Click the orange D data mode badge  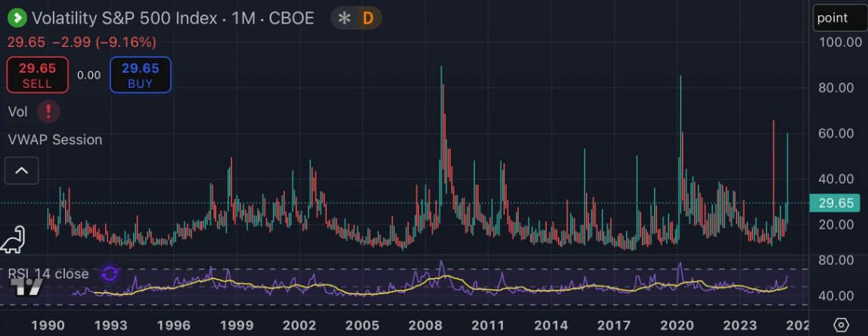[368, 18]
